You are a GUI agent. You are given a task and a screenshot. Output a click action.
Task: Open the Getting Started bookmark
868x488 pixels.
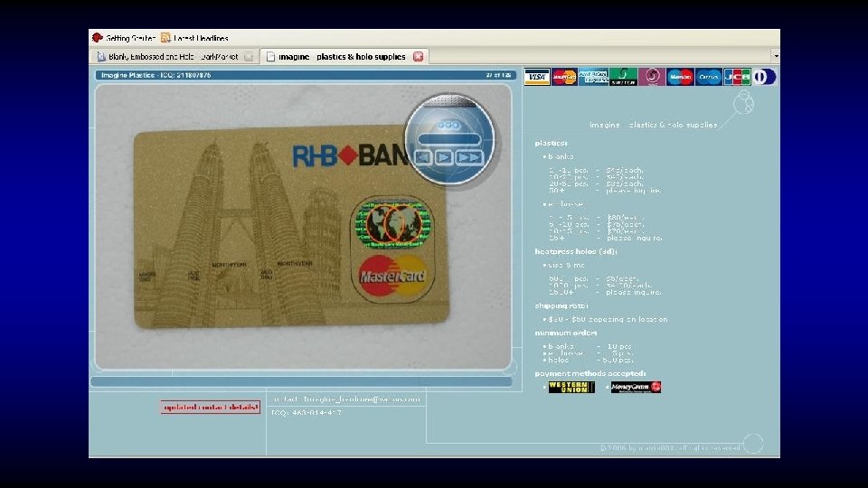point(124,38)
